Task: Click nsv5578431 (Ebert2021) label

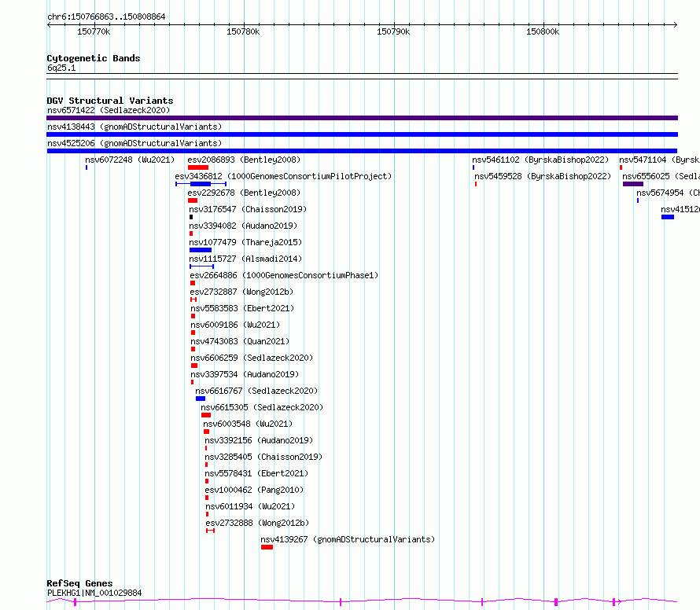Action: pyautogui.click(x=256, y=473)
